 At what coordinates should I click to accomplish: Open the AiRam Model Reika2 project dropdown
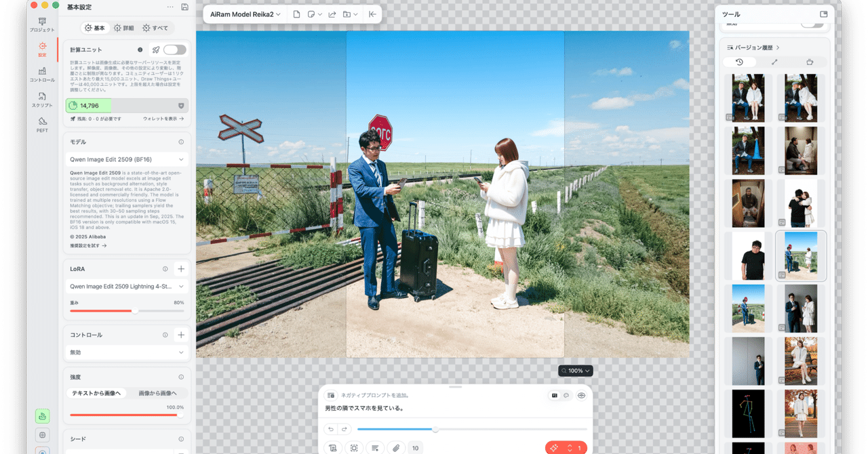[x=245, y=14]
